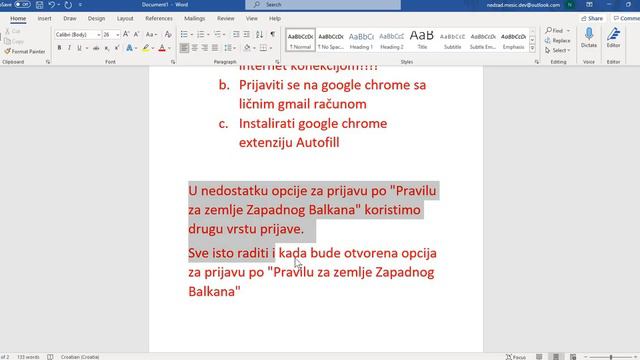Apply red font color
Viewport: 640px width, 360px height.
(162, 48)
